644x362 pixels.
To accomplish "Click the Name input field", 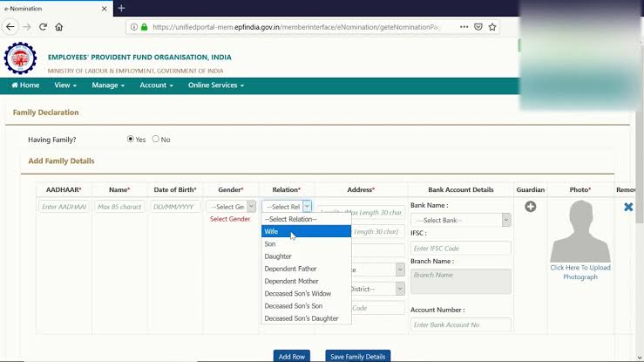I will point(119,207).
